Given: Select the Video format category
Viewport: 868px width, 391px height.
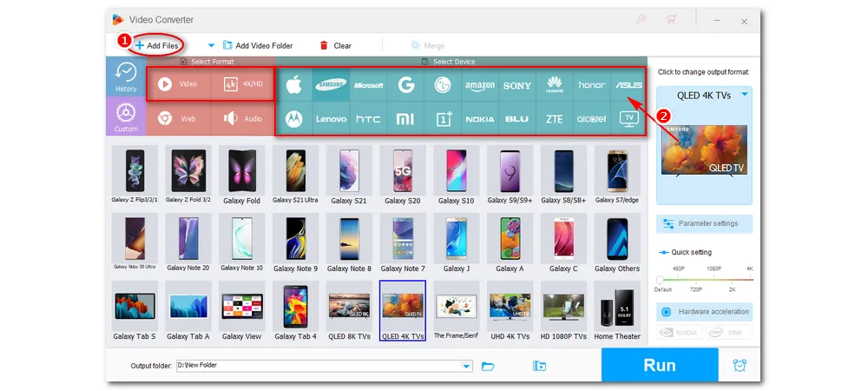Looking at the screenshot, I should point(178,83).
